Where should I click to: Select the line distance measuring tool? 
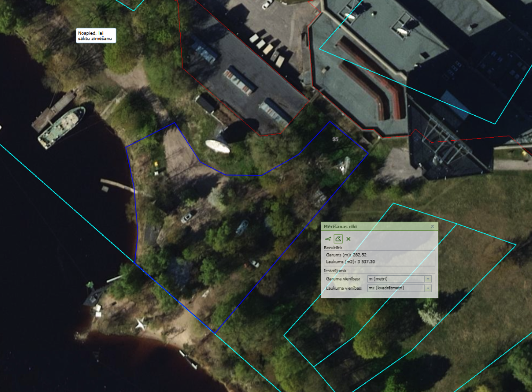(328, 239)
